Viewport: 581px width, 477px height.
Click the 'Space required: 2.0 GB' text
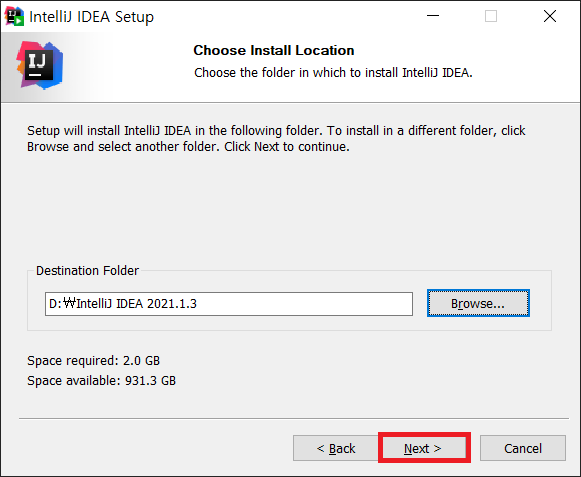click(x=93, y=361)
